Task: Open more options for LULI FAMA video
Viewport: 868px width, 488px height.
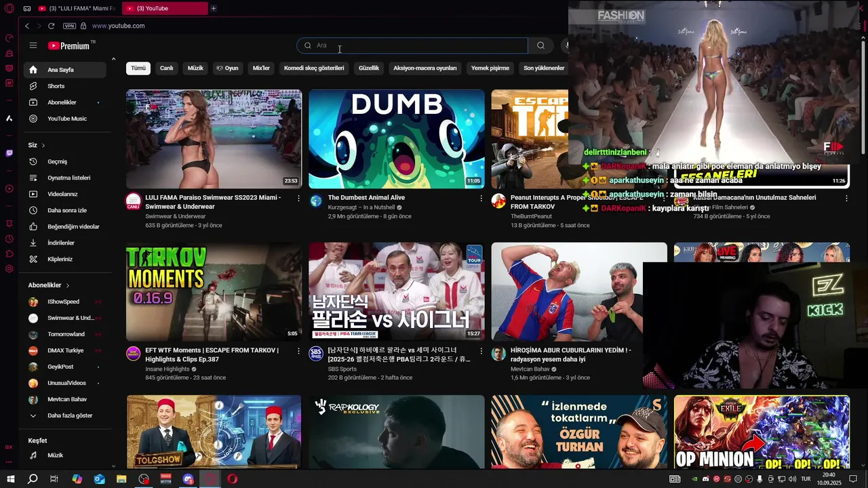Action: pos(298,198)
